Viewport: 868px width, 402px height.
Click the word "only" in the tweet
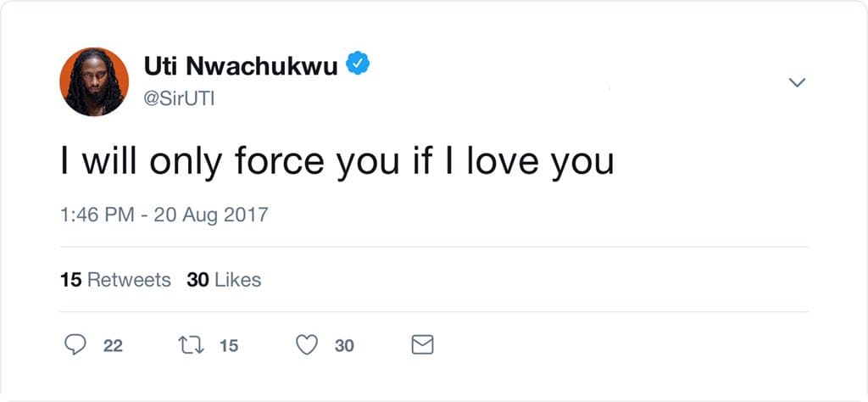click(181, 162)
